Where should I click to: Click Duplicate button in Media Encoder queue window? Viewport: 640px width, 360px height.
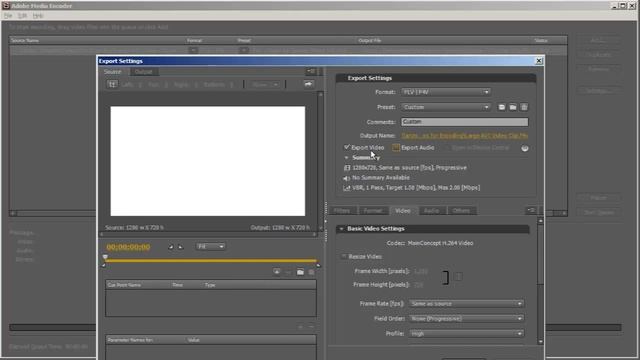point(599,55)
